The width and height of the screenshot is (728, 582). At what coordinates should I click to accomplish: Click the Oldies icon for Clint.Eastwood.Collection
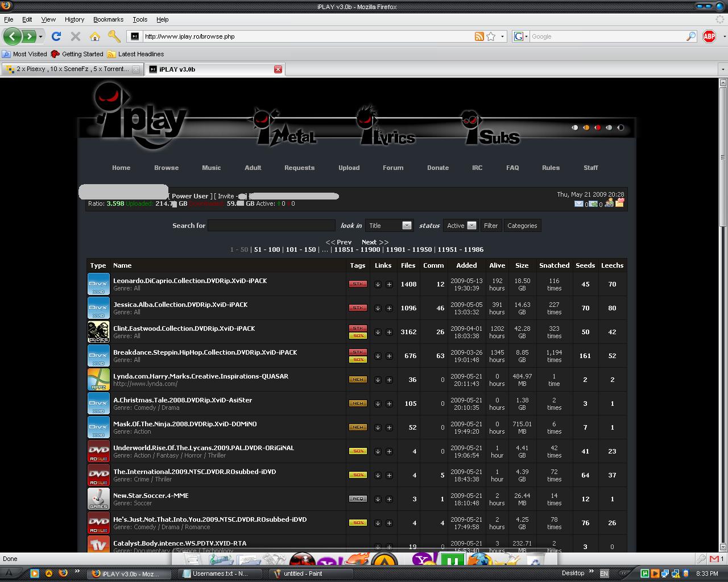click(x=98, y=332)
